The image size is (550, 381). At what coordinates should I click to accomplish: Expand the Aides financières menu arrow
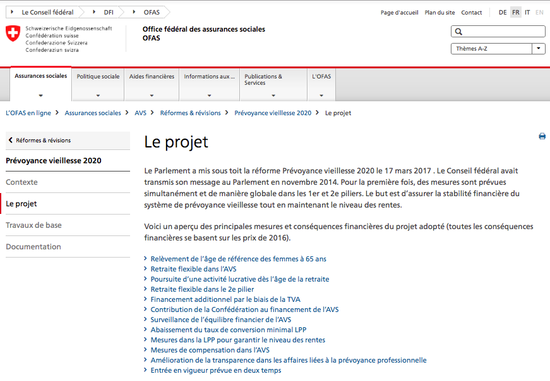152,95
